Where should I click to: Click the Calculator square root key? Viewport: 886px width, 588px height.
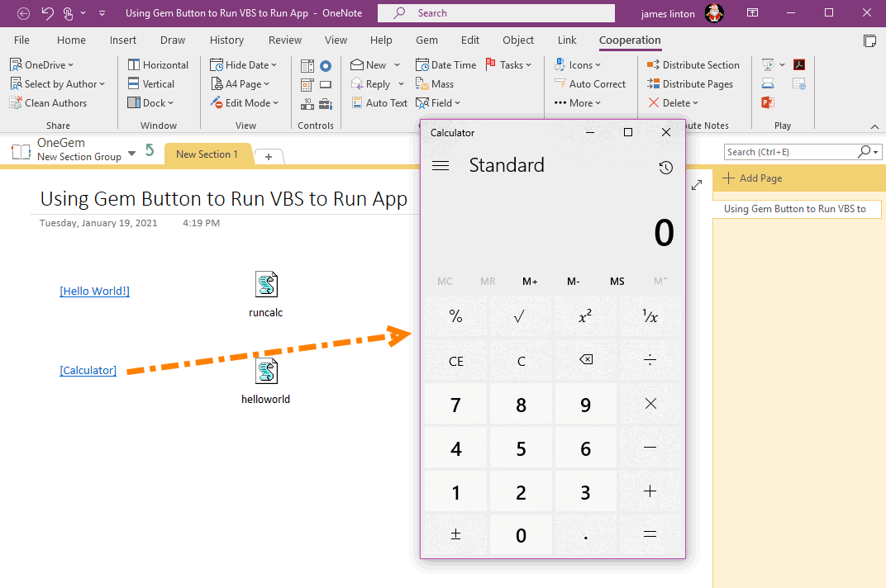point(521,317)
